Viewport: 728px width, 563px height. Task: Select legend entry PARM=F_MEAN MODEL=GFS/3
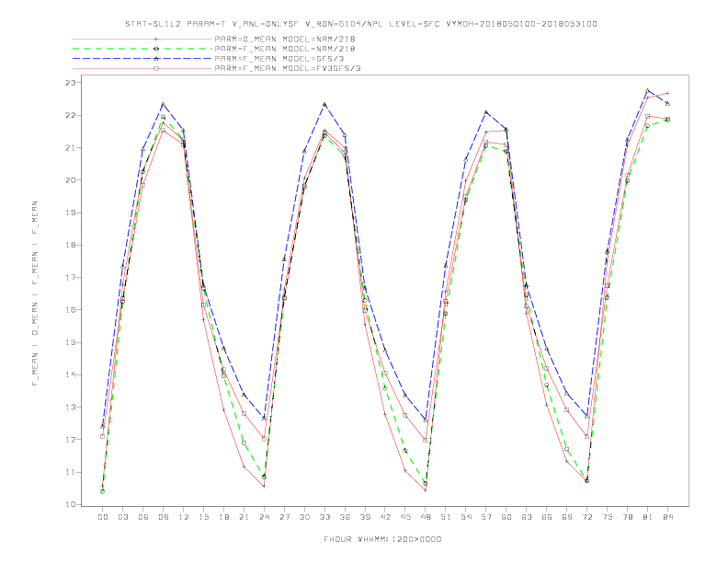coord(279,59)
